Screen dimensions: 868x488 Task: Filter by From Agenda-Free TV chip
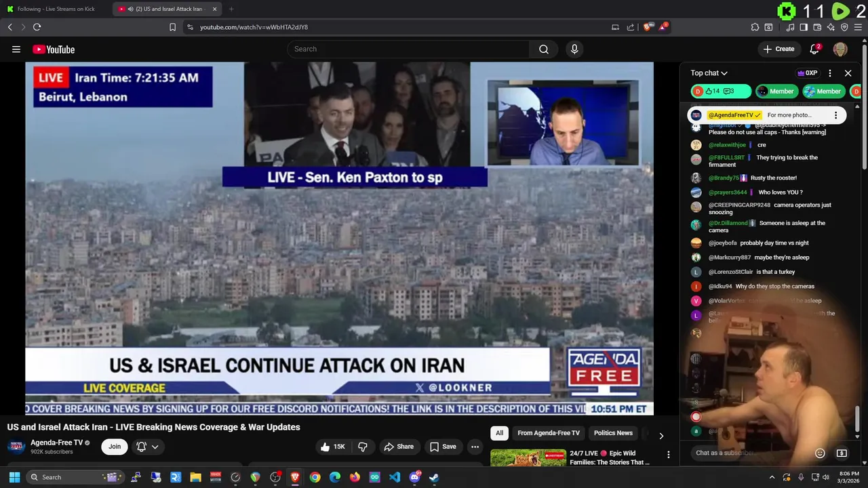549,433
